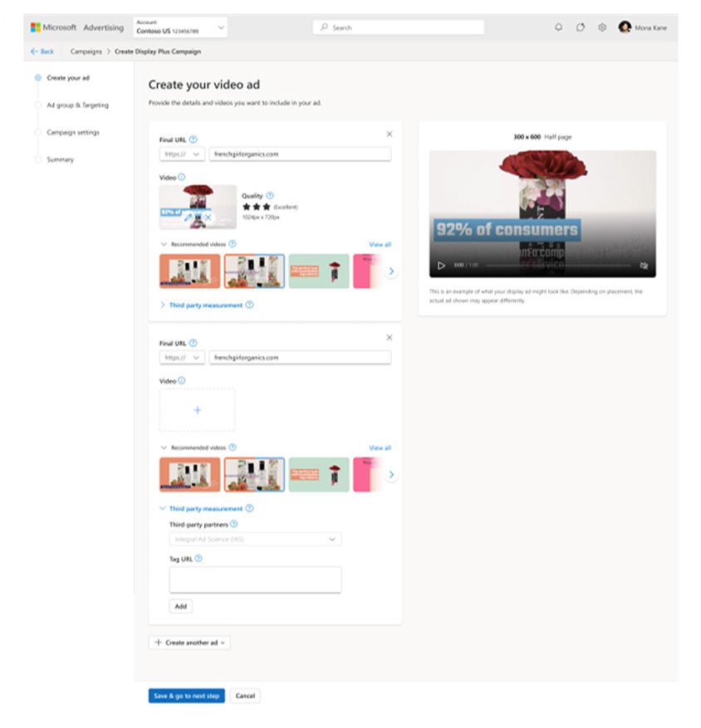Close the first ad card
Screen dimensions: 701x728
(390, 134)
